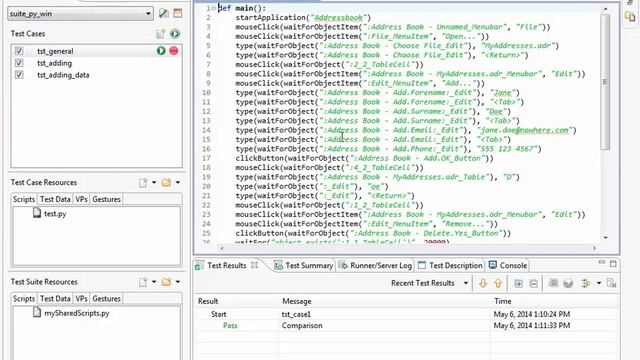Image resolution: width=640 pixels, height=360 pixels.
Task: Open the suite_py_win suite dropdown
Action: (x=80, y=13)
